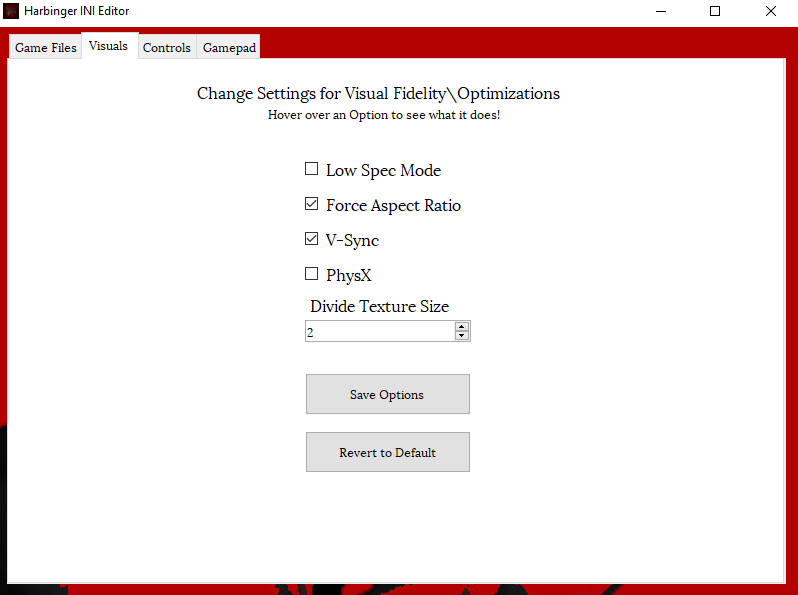The image size is (798, 595).
Task: Click the PhysX label text
Action: [349, 275]
